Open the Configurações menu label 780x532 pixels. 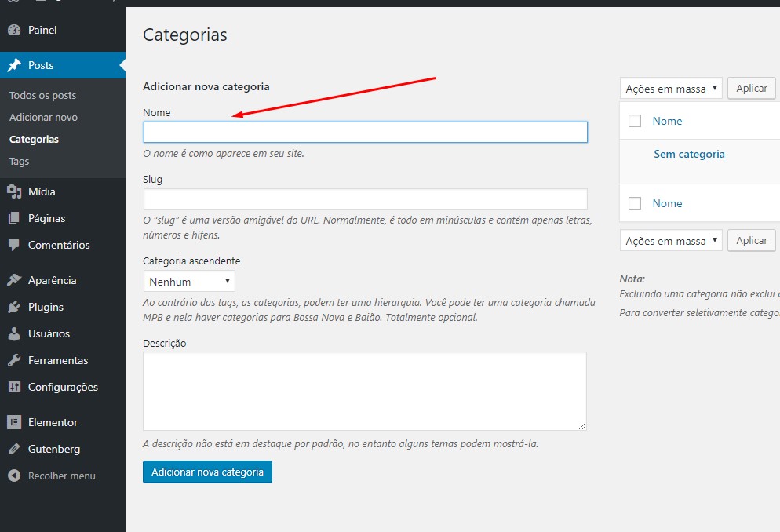(63, 387)
